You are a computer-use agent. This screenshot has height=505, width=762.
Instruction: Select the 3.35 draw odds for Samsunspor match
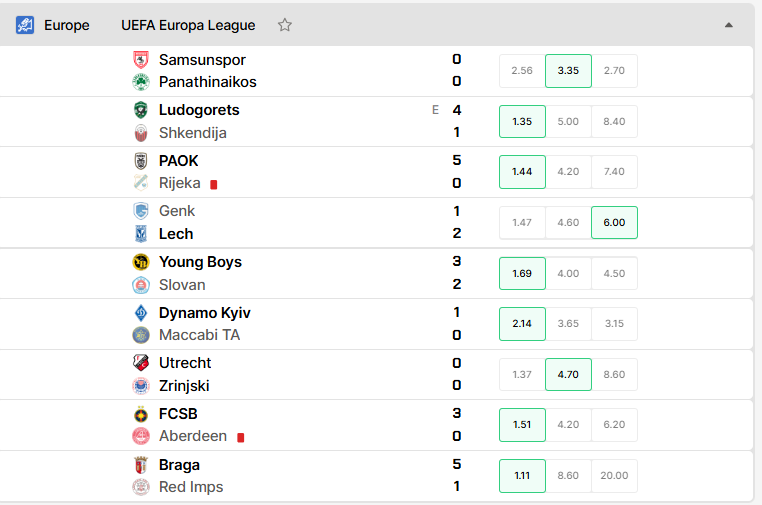pyautogui.click(x=568, y=71)
